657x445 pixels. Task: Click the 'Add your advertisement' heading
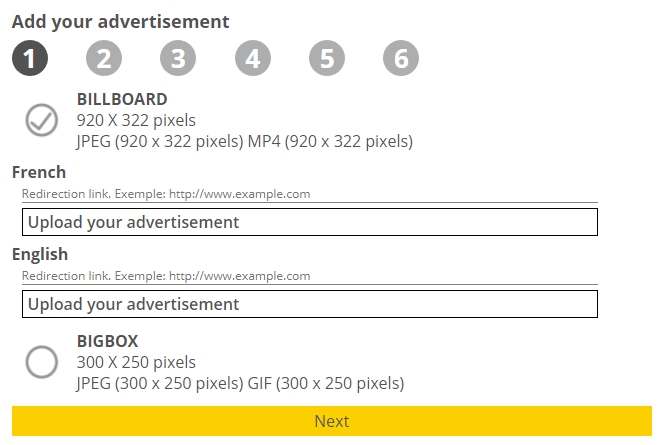(121, 21)
